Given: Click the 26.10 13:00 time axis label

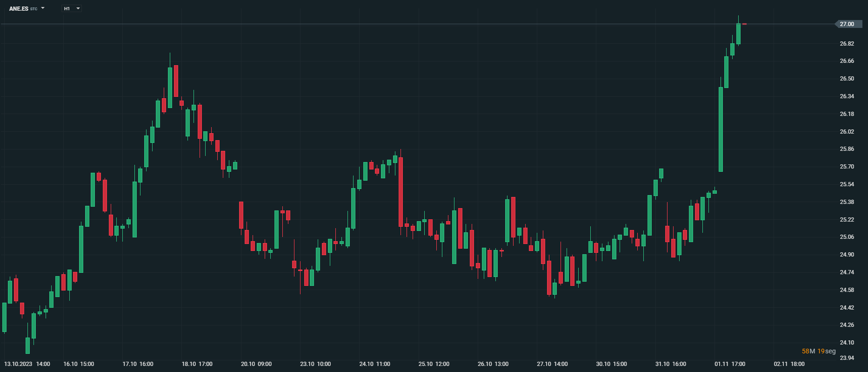Looking at the screenshot, I should click(493, 364).
